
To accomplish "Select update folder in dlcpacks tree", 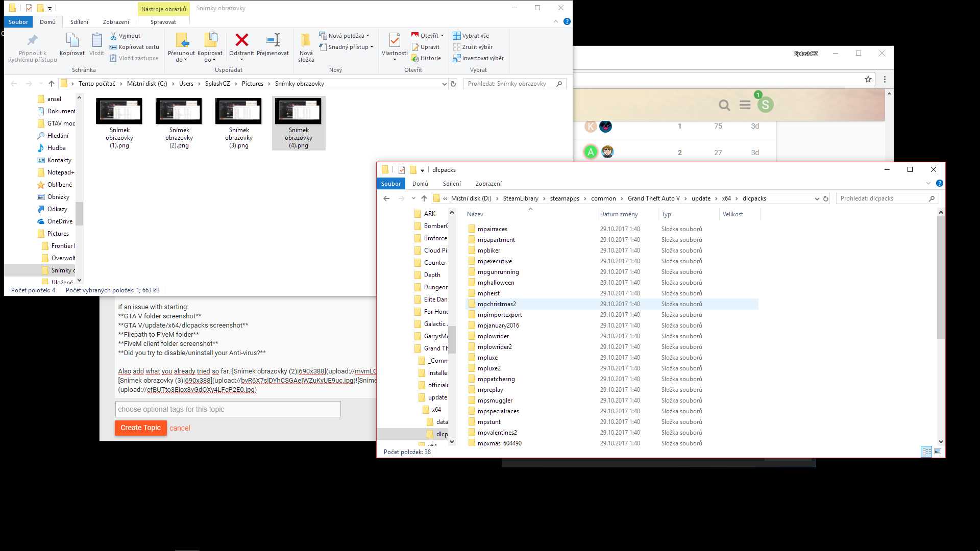I will click(x=433, y=397).
